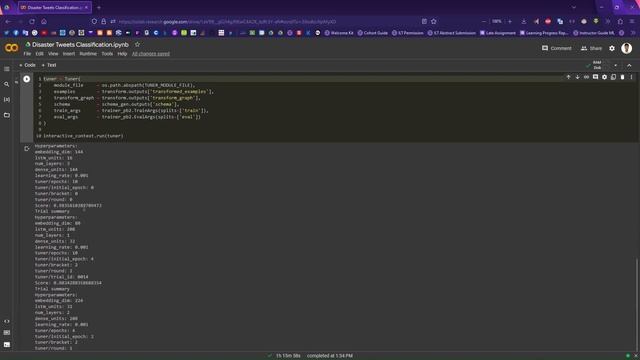Open cell more options three-dot menu
The height and width of the screenshot is (360, 640).
pos(631,77)
